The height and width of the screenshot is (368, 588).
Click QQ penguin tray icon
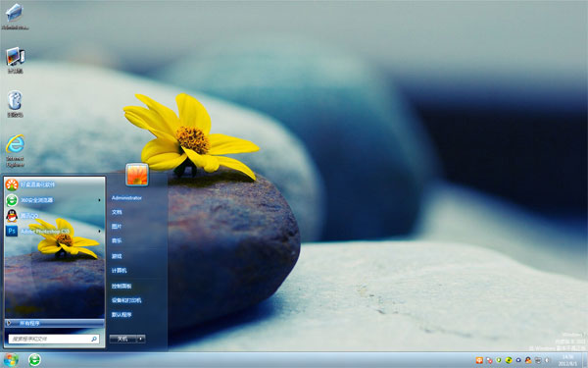pos(528,360)
